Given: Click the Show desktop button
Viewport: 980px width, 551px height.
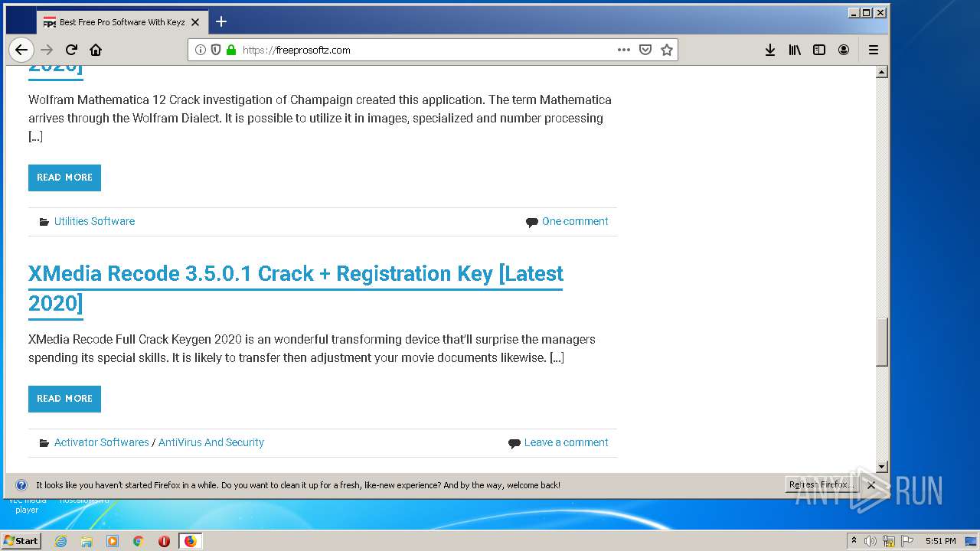Looking at the screenshot, I should (971, 541).
